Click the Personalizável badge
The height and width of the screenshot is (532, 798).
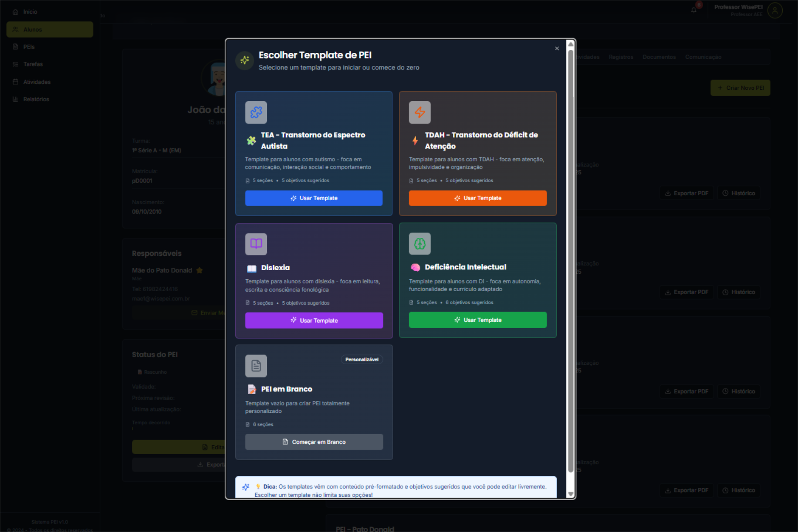pyautogui.click(x=362, y=360)
